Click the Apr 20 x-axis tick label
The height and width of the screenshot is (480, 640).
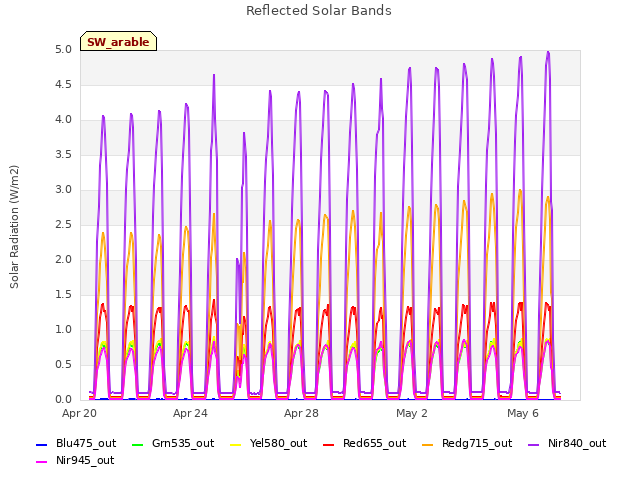[x=79, y=413]
